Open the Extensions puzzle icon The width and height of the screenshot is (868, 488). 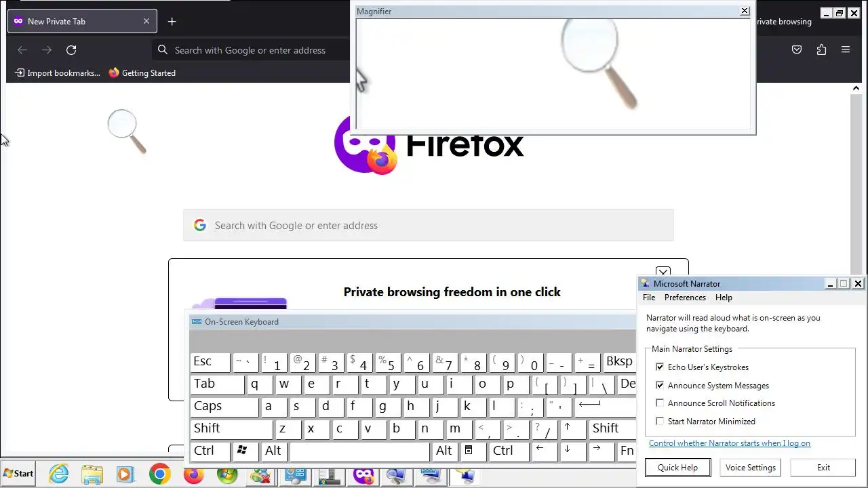point(821,50)
